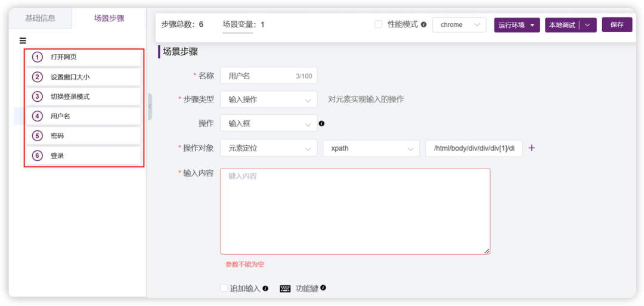Screen dimensions: 644x306
Task: Tick the 追加输入 checkbox
Action: (224, 288)
